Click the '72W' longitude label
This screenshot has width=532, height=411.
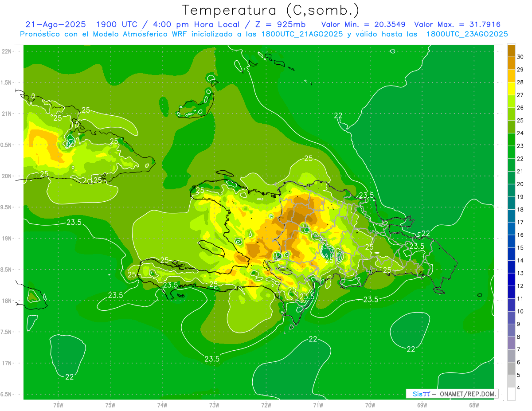pyautogui.click(x=266, y=405)
